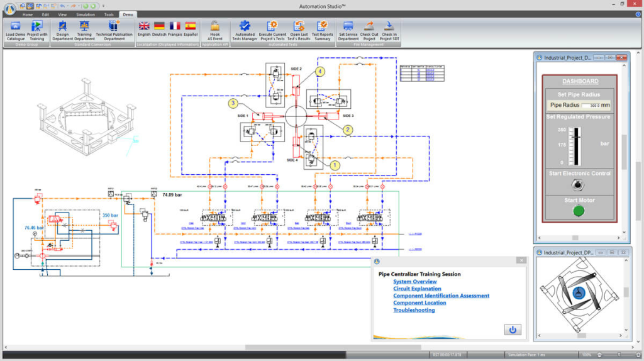644x361 pixels.
Task: Open the Automated Tests Manager
Action: pos(245,31)
